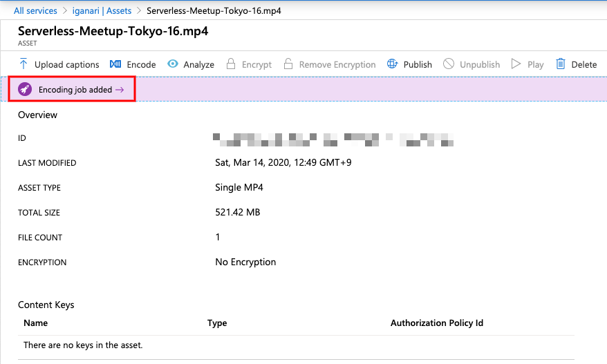Click the asset title Serverless-Meetup-Tokyo-16.mp4
Viewport: 607px width, 364px height.
113,31
